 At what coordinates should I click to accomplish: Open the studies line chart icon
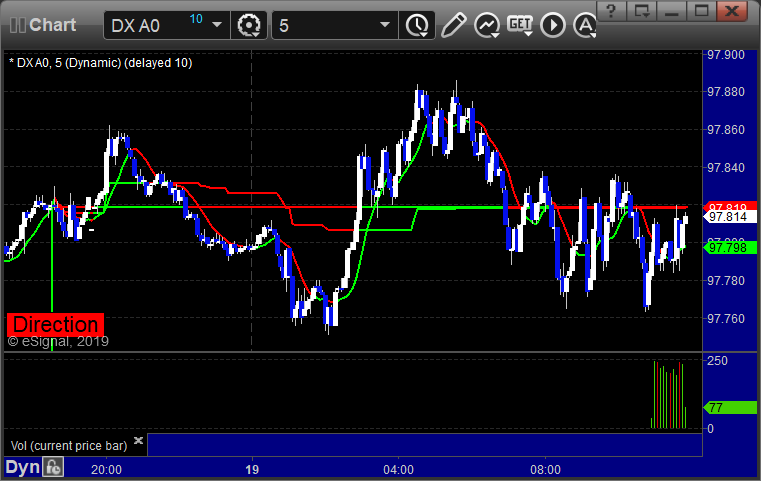click(x=487, y=25)
